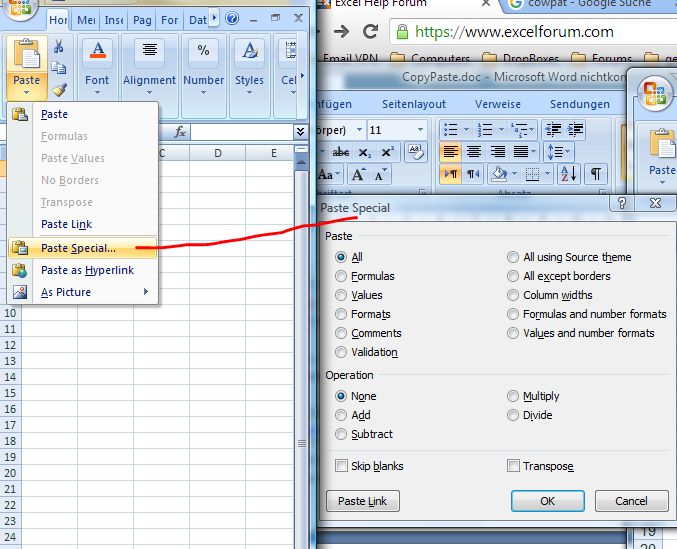Click Word strikethrough abc icon
677x549 pixels.
[x=341, y=152]
